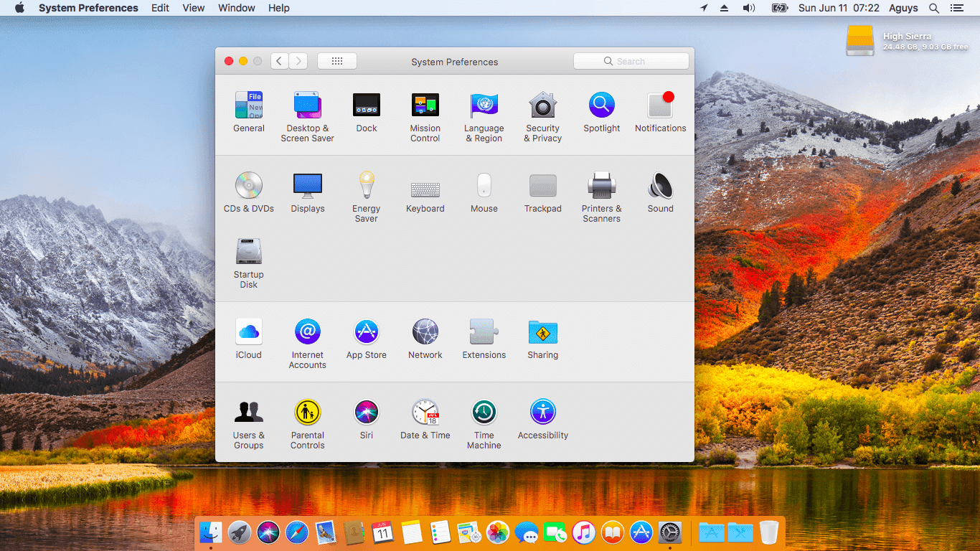Viewport: 980px width, 551px height.
Task: Open the Extensions preference pane
Action: coord(484,339)
